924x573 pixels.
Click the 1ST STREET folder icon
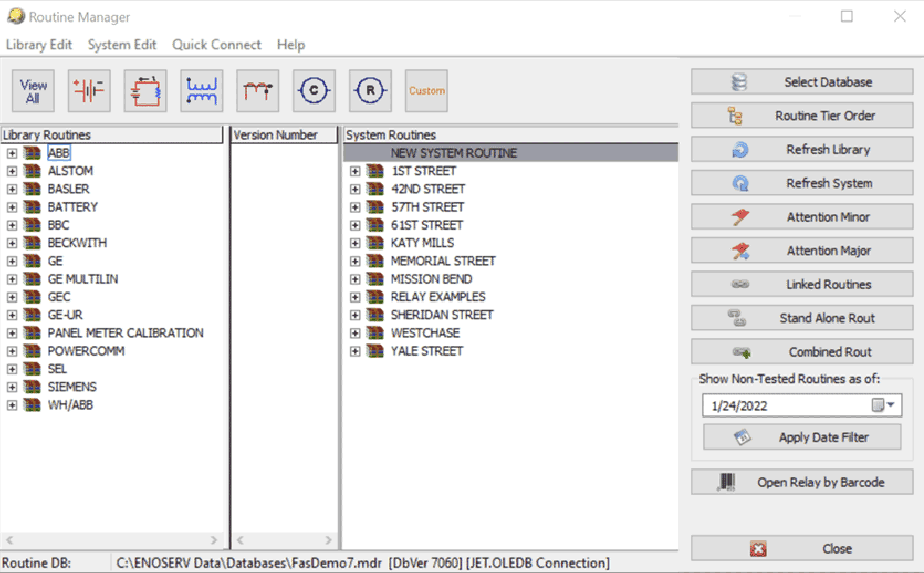375,171
